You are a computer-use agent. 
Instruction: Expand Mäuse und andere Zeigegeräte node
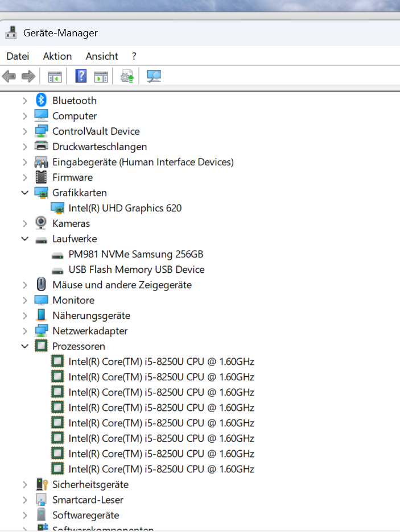click(x=25, y=285)
